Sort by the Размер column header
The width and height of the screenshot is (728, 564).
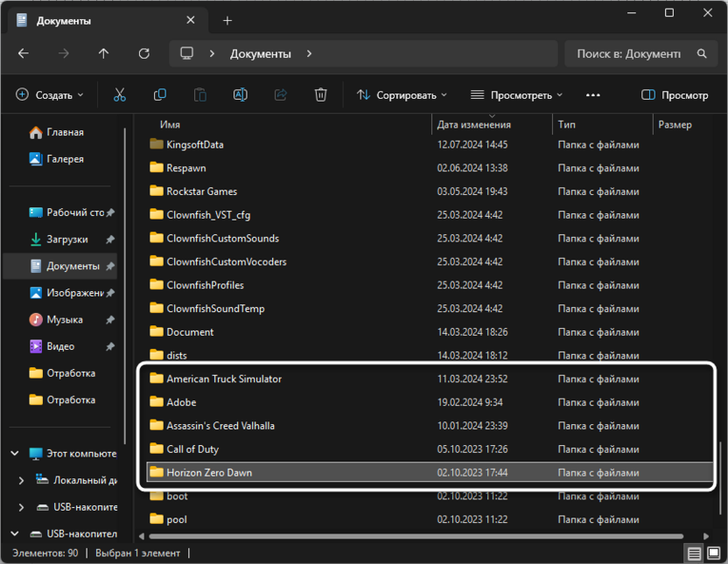click(x=675, y=125)
